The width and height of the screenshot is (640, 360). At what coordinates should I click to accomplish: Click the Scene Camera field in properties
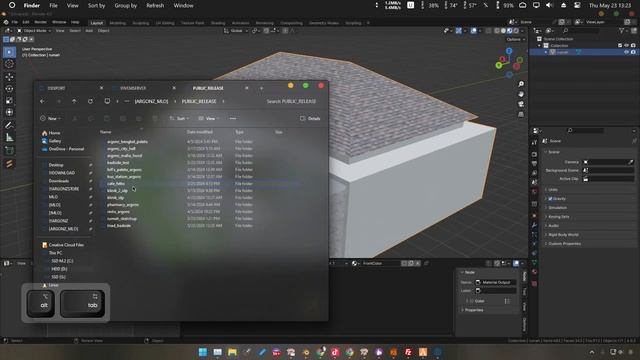pyautogui.click(x=608, y=162)
